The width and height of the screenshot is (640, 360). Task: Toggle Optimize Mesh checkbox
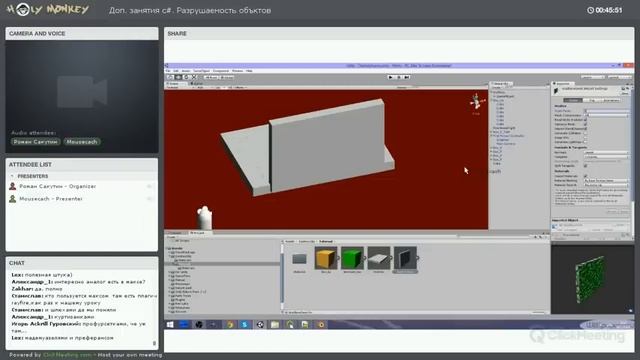point(586,124)
